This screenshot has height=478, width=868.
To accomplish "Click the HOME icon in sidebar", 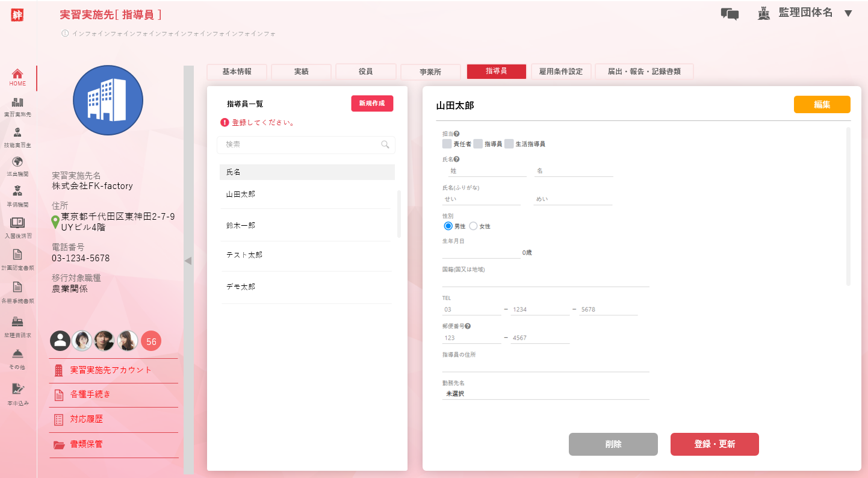I will point(17,74).
